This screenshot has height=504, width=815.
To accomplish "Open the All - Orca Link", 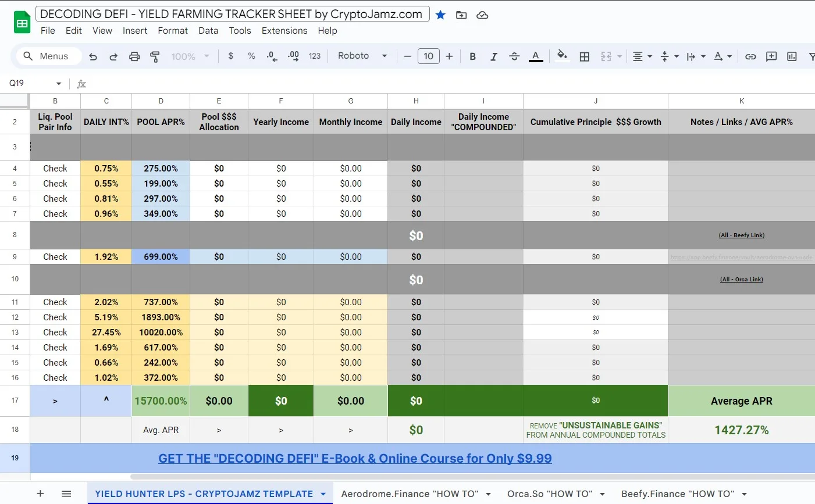I will [742, 280].
